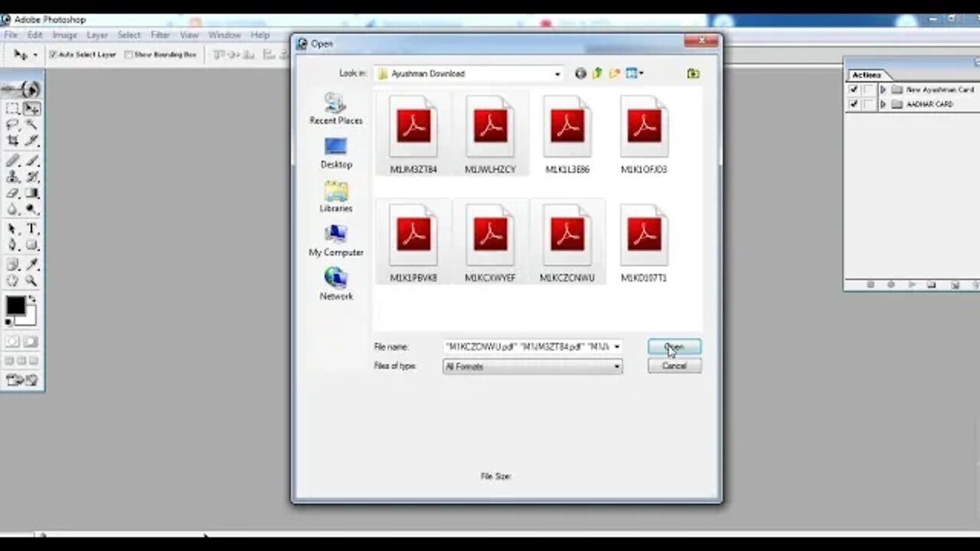Select the Magic Wand tool

pyautogui.click(x=31, y=125)
